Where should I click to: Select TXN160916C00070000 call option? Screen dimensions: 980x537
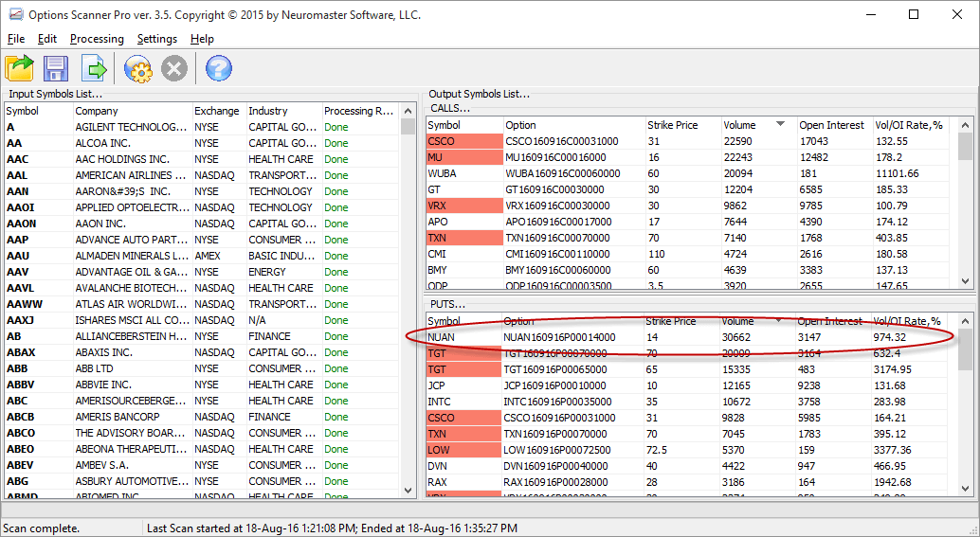pos(557,238)
